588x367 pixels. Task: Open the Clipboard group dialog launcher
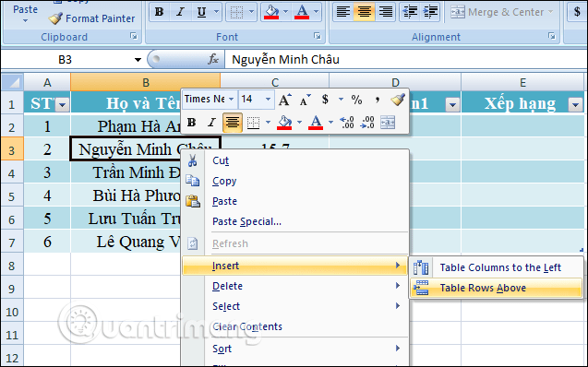coord(134,36)
